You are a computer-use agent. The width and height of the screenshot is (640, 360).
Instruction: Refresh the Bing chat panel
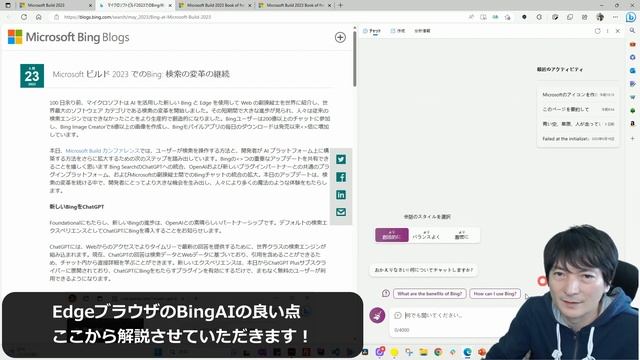pyautogui.click(x=598, y=31)
